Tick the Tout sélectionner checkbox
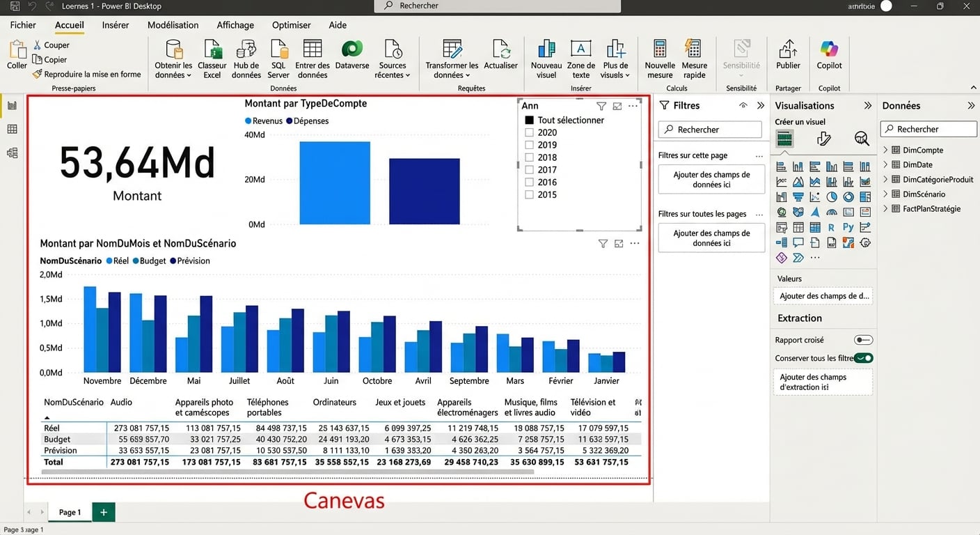Viewport: 980px width, 535px height. click(529, 120)
